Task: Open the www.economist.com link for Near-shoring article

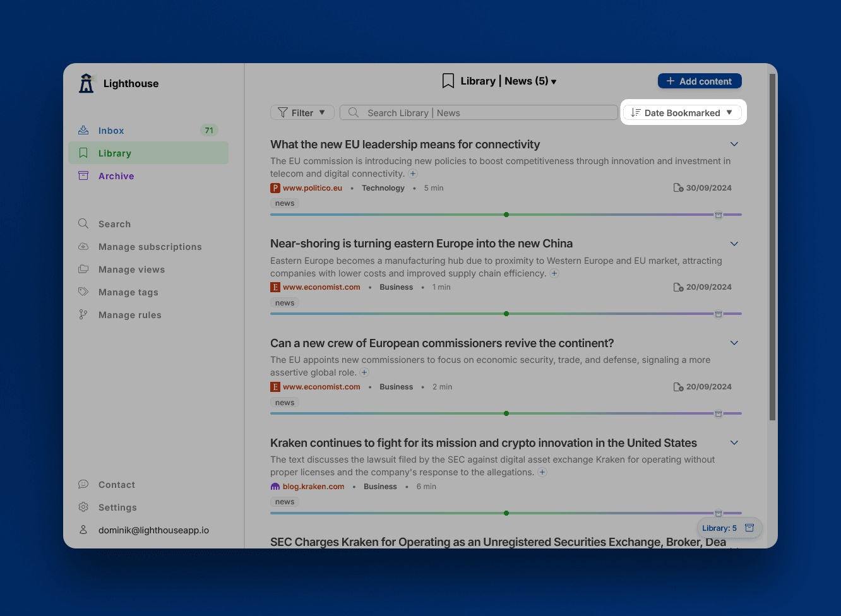Action: [321, 287]
